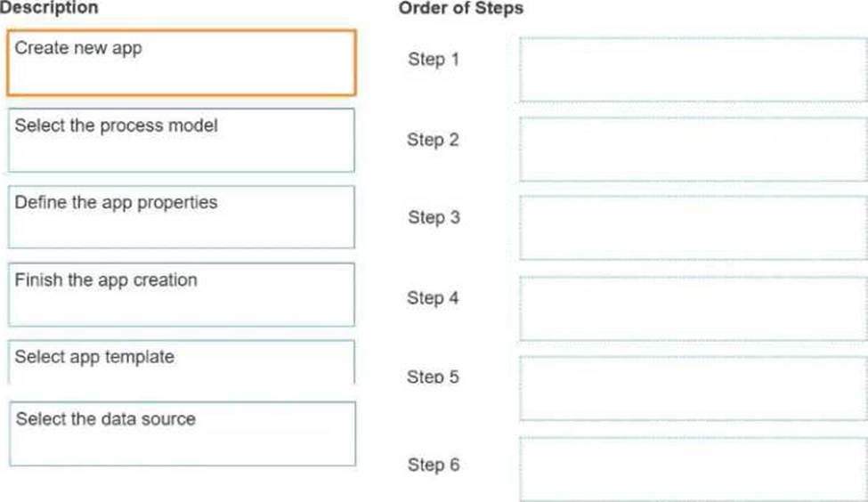The width and height of the screenshot is (868, 502).
Task: Select the 'Step 3' label
Action: (434, 218)
